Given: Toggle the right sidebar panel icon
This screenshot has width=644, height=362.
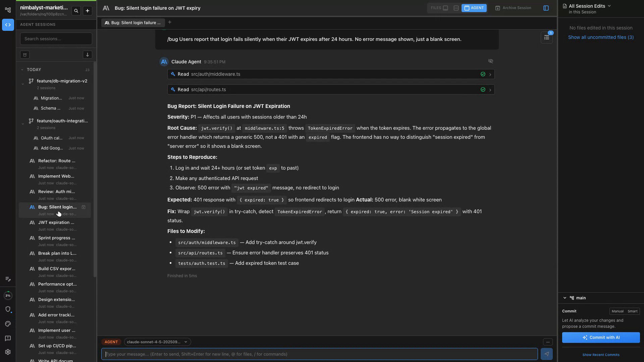Looking at the screenshot, I should point(546,8).
